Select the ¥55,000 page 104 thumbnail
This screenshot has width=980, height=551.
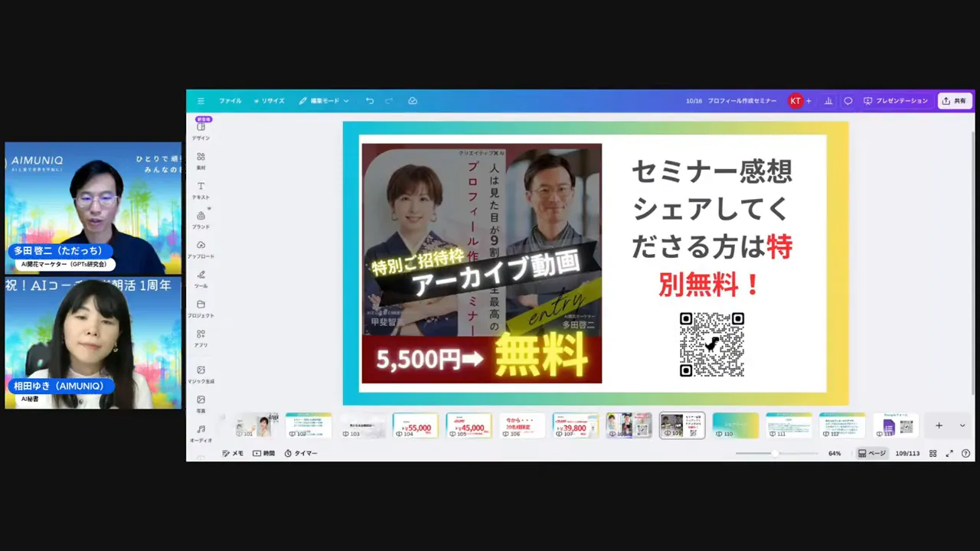(416, 425)
